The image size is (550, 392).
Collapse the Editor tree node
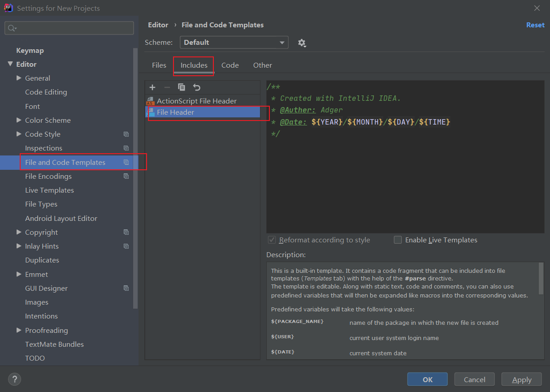tap(10, 64)
